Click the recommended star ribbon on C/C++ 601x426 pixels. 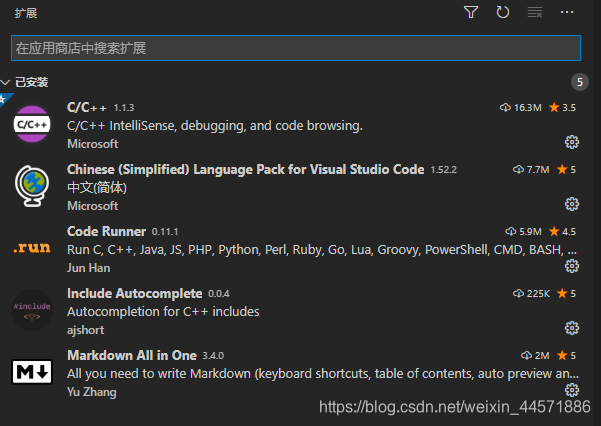tap(5, 99)
